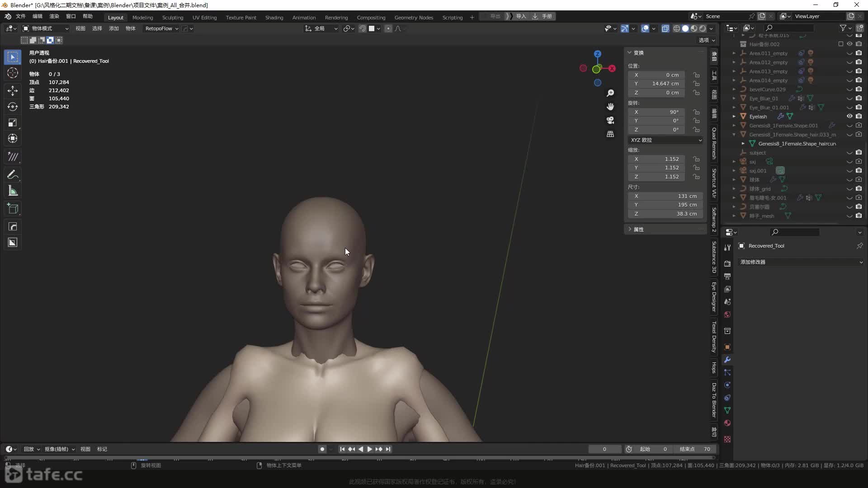Click the Z axis on navigation gizmo
This screenshot has height=488, width=868.
[x=598, y=54]
